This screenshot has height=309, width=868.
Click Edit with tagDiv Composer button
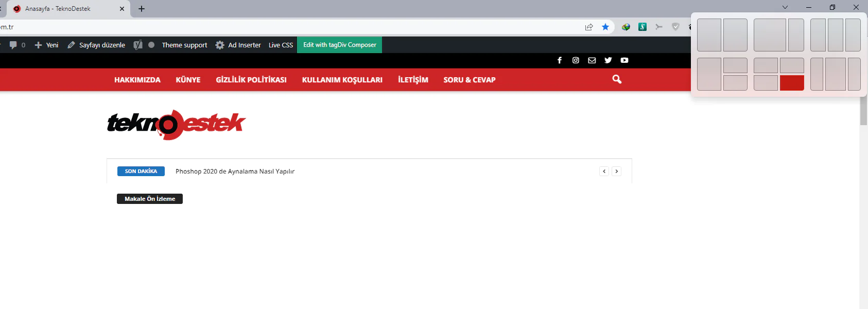(x=340, y=45)
